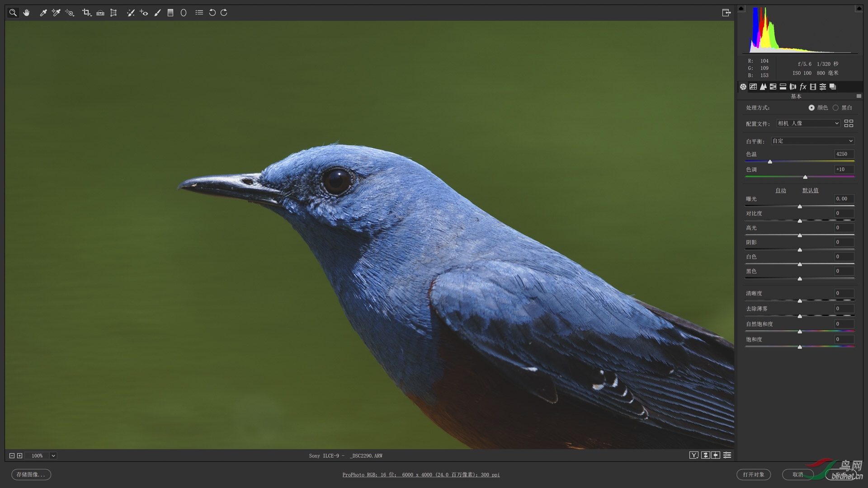Click the 曝光 exposure value field
Viewport: 868px width, 488px height.
coord(844,199)
